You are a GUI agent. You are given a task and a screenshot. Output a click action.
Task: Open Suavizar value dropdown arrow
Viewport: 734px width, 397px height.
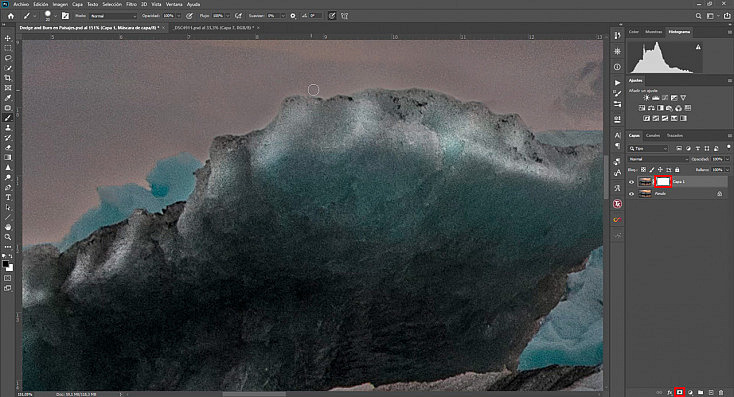click(x=283, y=16)
